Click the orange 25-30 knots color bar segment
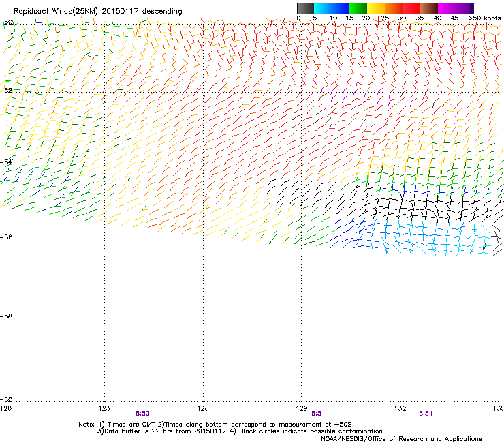 pos(394,8)
